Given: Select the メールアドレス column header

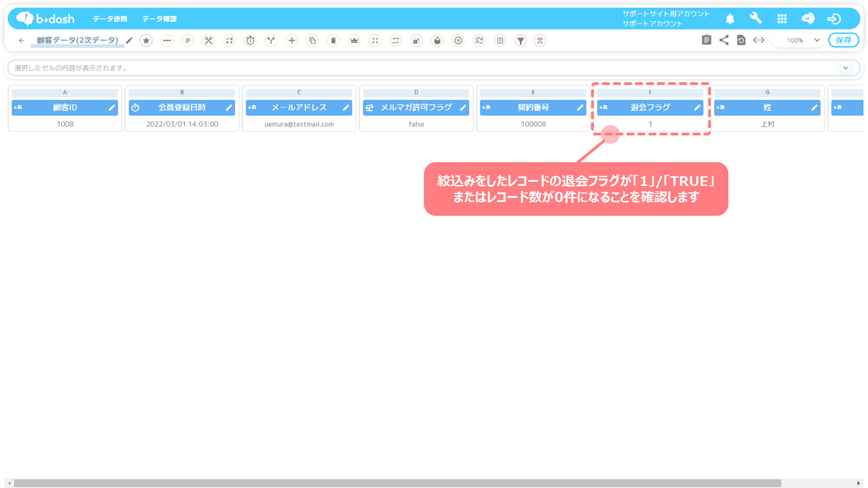Looking at the screenshot, I should tap(299, 107).
